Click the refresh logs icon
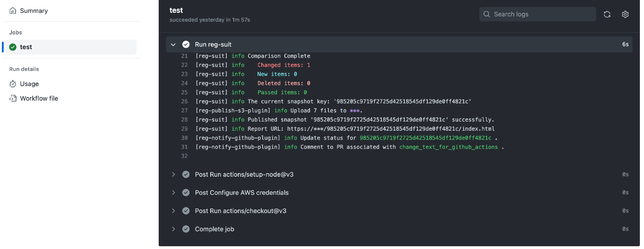 pos(607,14)
